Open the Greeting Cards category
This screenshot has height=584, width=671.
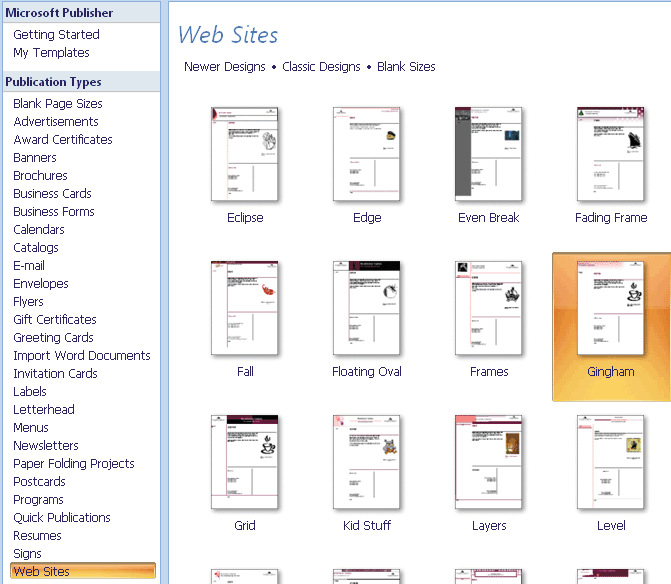point(53,337)
